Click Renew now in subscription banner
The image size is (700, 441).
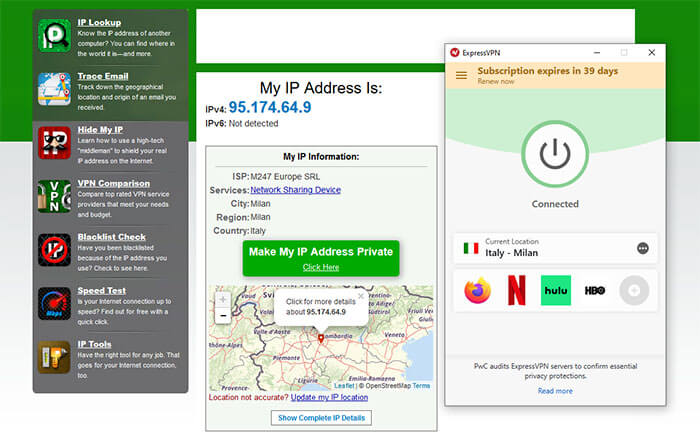pos(496,82)
